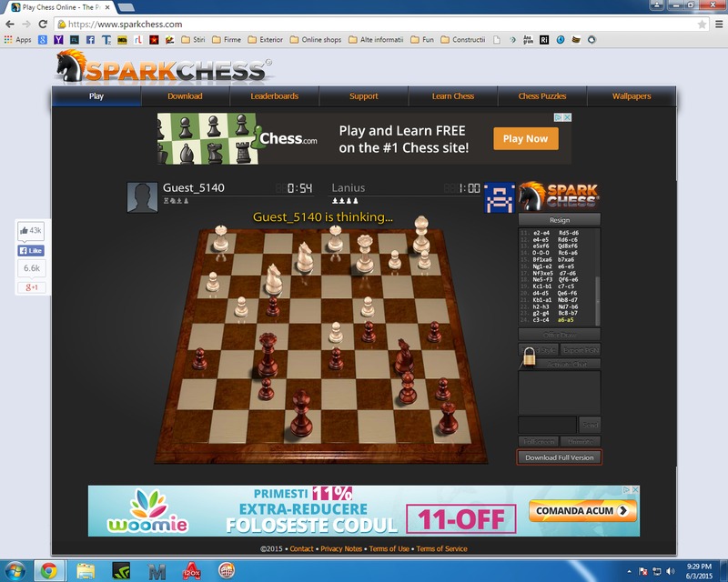
Task: Click the network icon in system tray
Action: (657, 571)
